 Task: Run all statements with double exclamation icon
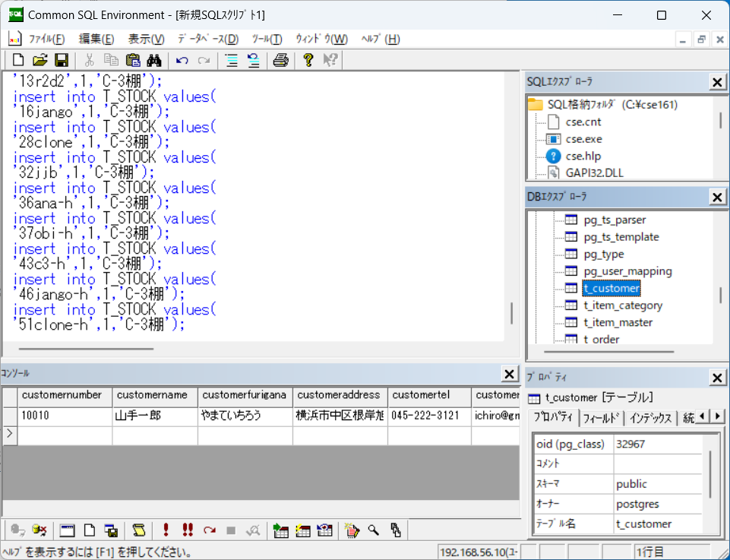coord(188,530)
